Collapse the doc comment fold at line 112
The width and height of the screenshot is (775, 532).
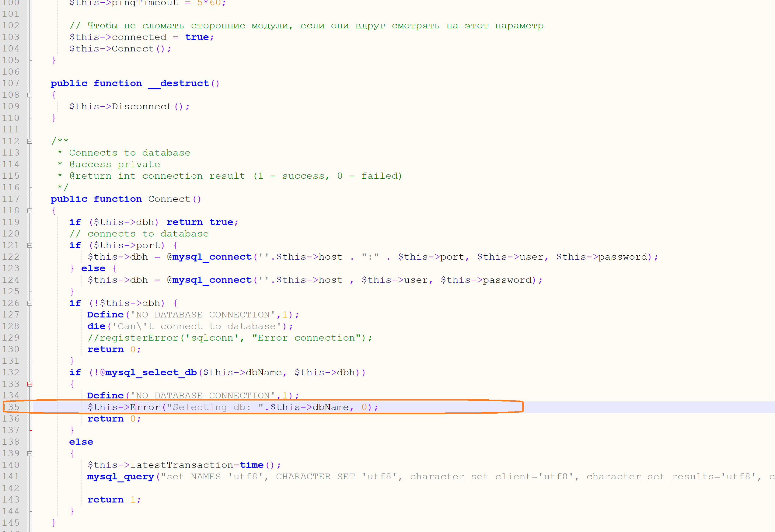(x=30, y=142)
